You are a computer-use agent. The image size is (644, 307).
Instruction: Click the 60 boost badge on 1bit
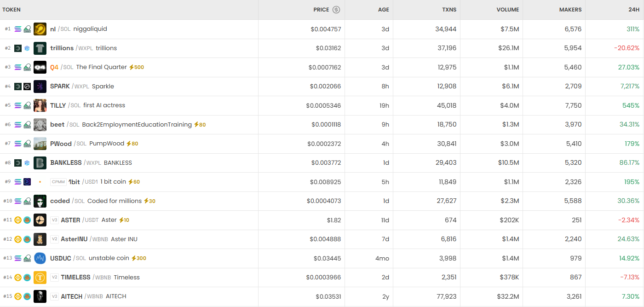[x=134, y=182]
